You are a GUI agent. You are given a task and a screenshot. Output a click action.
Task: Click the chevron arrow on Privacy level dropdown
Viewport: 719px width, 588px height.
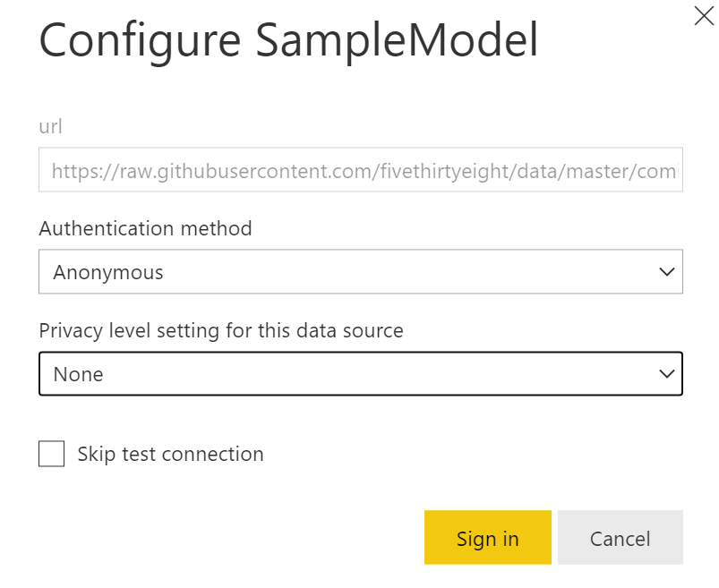(666, 374)
